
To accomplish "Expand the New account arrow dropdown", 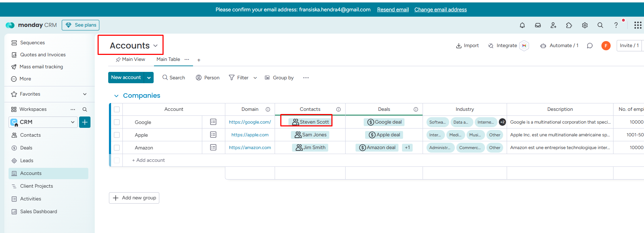I will pyautogui.click(x=149, y=78).
